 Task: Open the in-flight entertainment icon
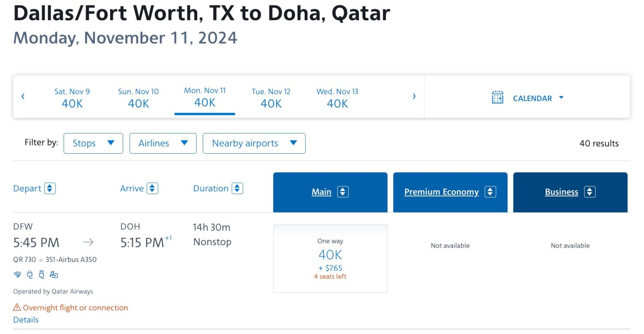pyautogui.click(x=55, y=275)
